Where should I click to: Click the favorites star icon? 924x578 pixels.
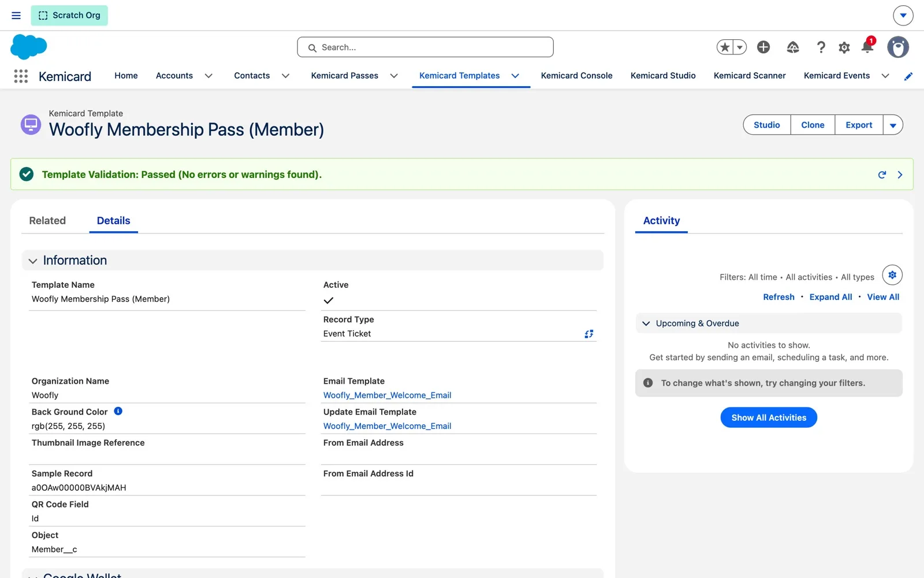(x=725, y=47)
